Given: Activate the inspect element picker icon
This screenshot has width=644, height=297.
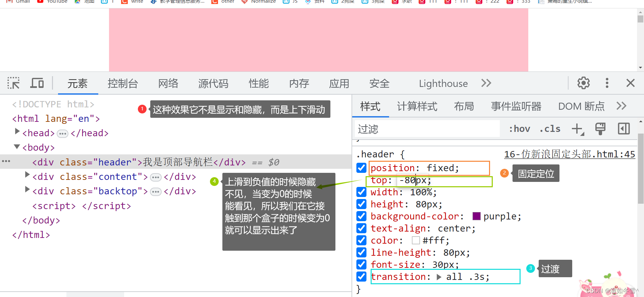Looking at the screenshot, I should point(13,83).
